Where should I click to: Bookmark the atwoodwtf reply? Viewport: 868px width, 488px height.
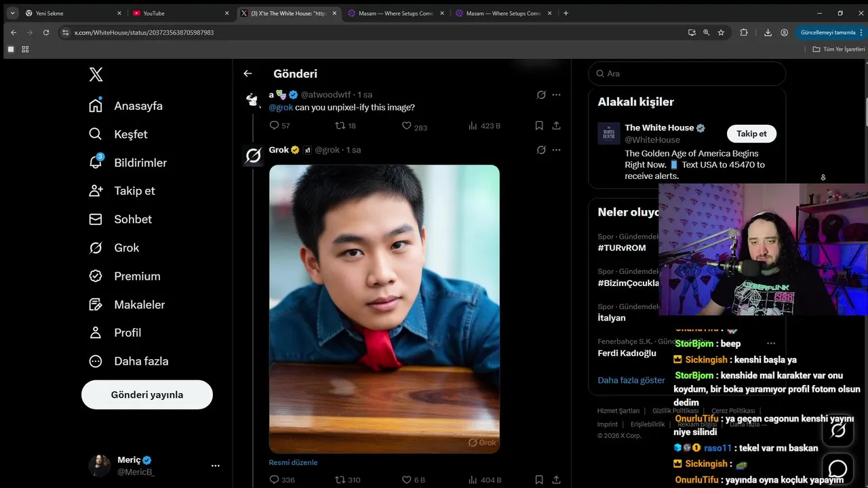tap(539, 125)
